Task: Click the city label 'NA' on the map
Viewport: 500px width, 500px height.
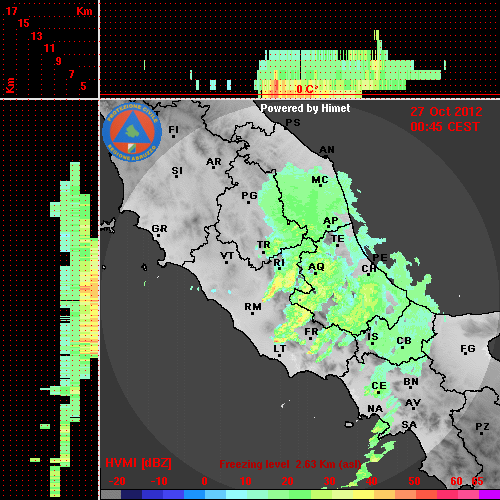Action: click(375, 409)
